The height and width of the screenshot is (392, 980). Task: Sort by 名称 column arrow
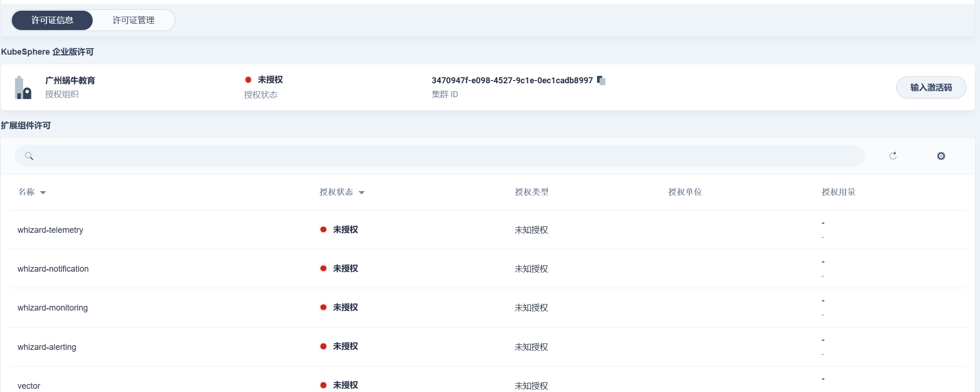click(43, 193)
